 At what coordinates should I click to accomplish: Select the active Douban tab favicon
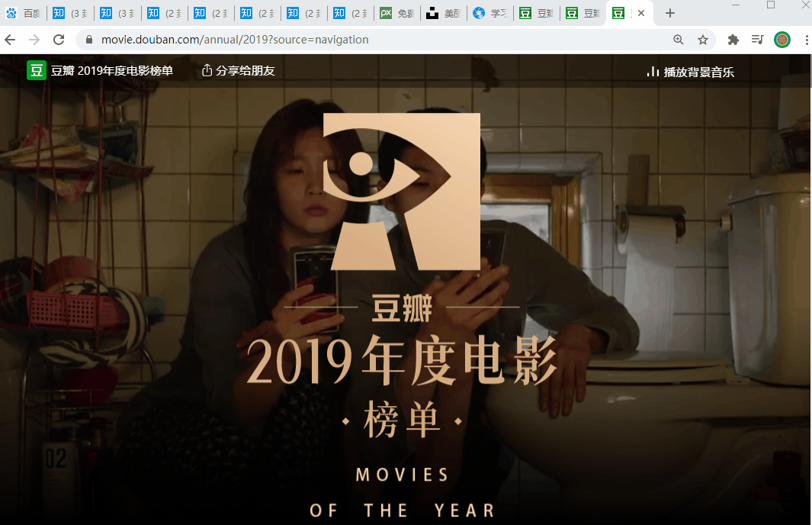coord(618,13)
